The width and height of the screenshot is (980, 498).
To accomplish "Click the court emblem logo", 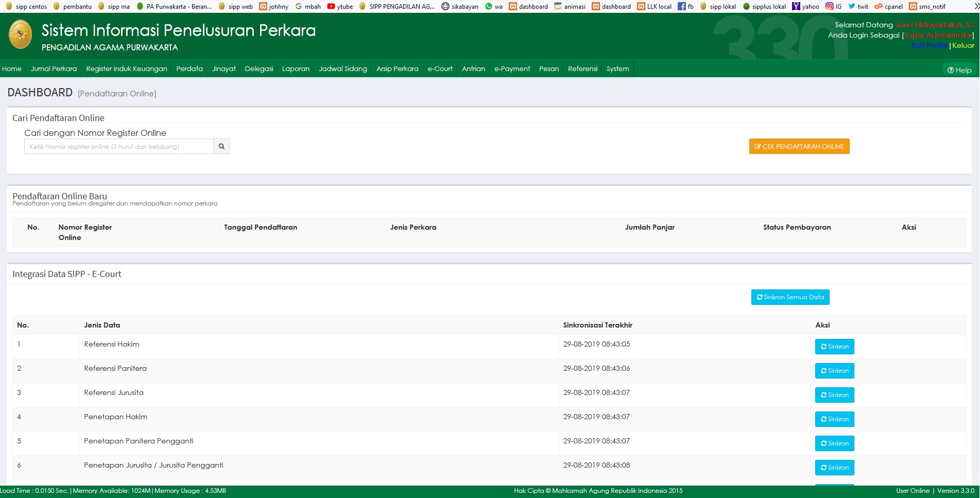I will [20, 35].
